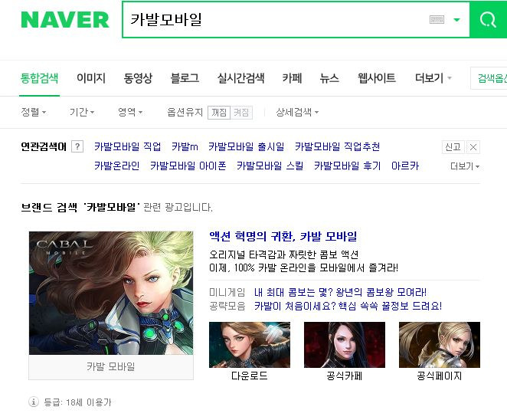
Task: Open related search 카발모바일 후기
Action: click(x=347, y=166)
